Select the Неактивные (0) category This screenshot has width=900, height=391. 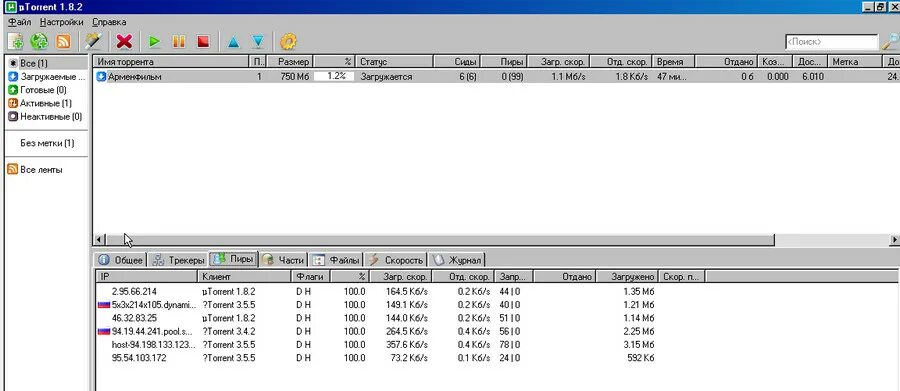point(44,117)
